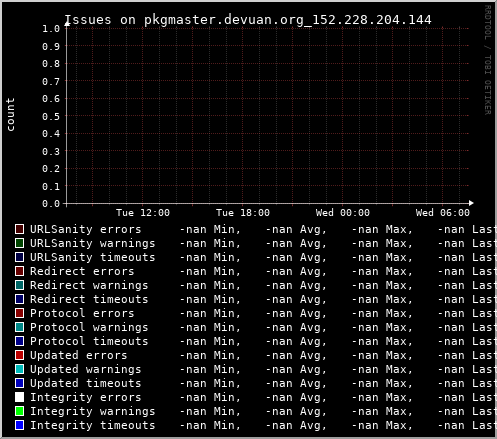The width and height of the screenshot is (497, 439).
Task: Click the Updated errors legend label
Action: (79, 355)
